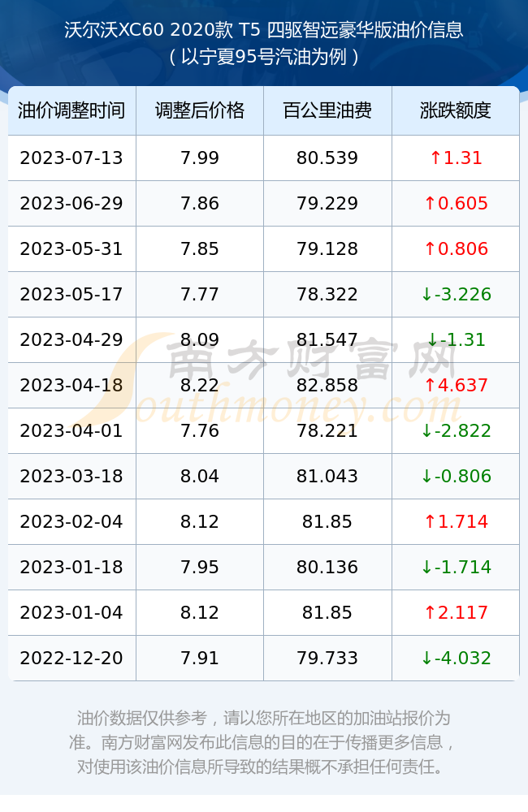Click the red ↑1.31 change value
Image resolution: width=528 pixels, height=812 pixels.
(456, 158)
